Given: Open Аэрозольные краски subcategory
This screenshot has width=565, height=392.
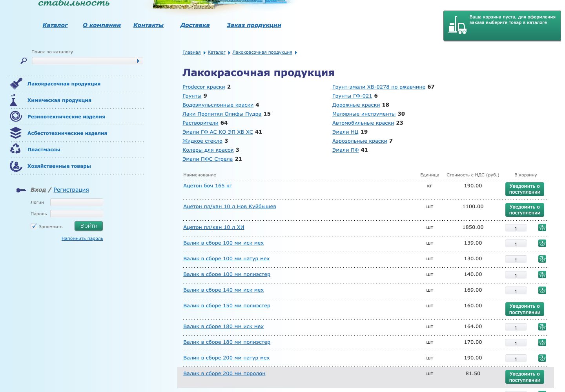Looking at the screenshot, I should pyautogui.click(x=359, y=141).
